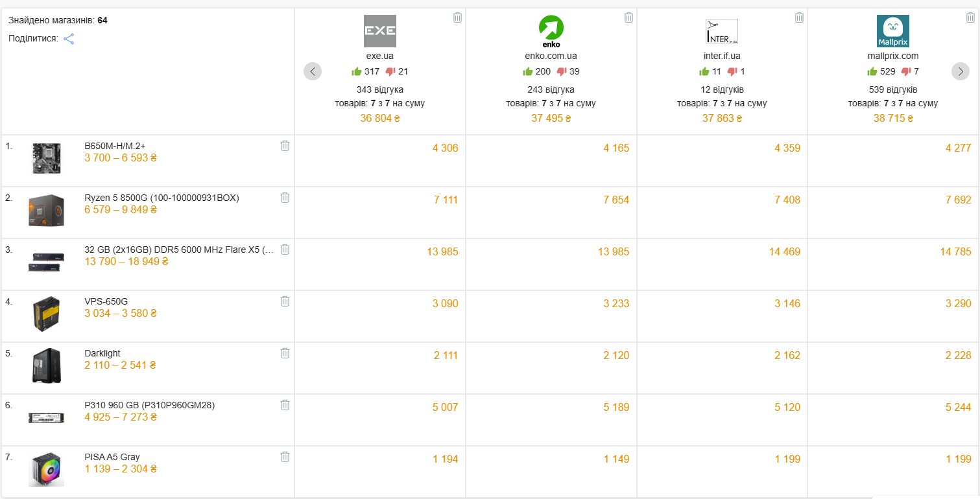Remove PISA A5 Gray cooler from list
This screenshot has width=980, height=499.
pyautogui.click(x=285, y=457)
